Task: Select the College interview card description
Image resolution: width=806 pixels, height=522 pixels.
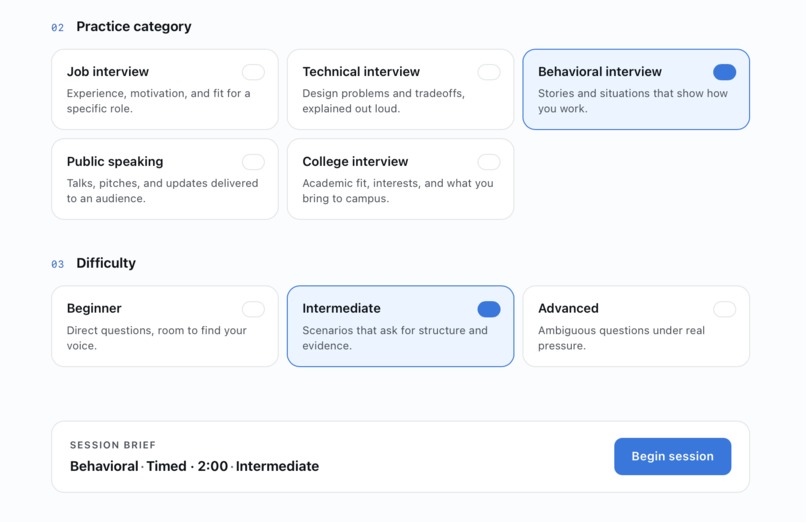Action: point(398,191)
